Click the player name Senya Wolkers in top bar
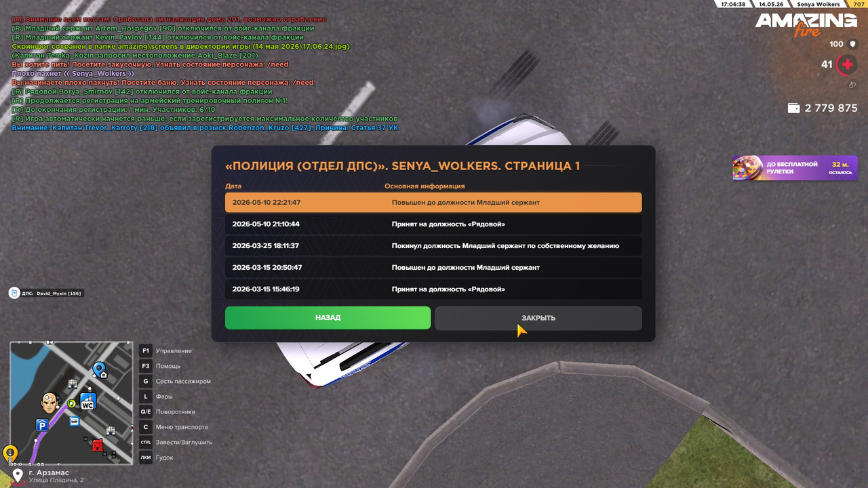The image size is (868, 488). [x=818, y=4]
